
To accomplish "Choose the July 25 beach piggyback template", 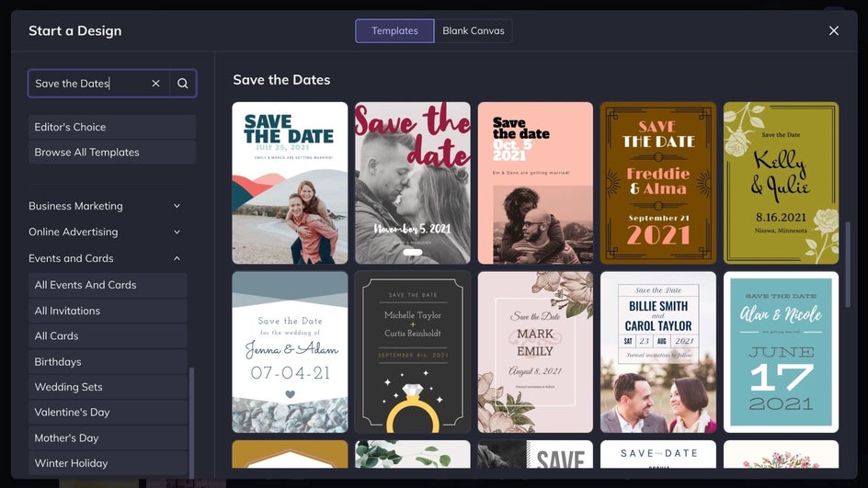I will (290, 183).
